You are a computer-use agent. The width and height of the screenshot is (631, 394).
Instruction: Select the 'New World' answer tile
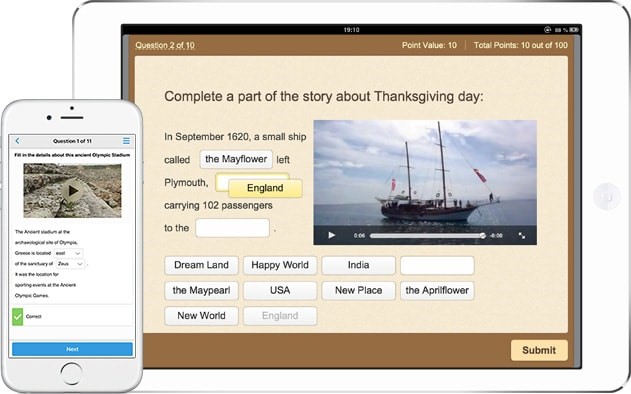[x=201, y=316]
